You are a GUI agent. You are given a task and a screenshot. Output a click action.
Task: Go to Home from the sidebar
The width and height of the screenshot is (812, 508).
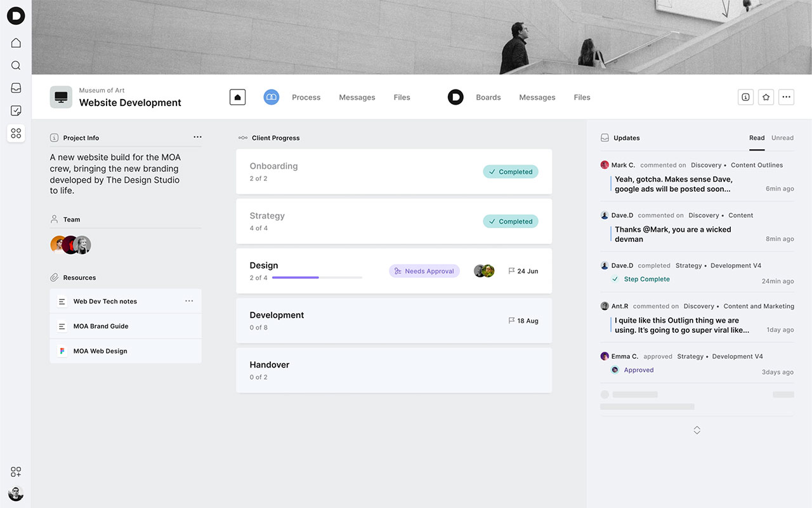tap(16, 43)
